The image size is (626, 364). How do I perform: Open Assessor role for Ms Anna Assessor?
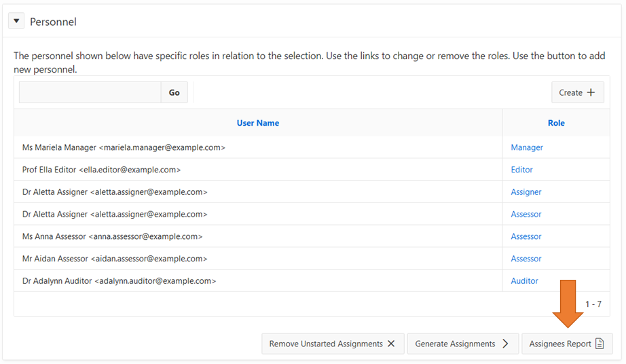click(x=526, y=237)
